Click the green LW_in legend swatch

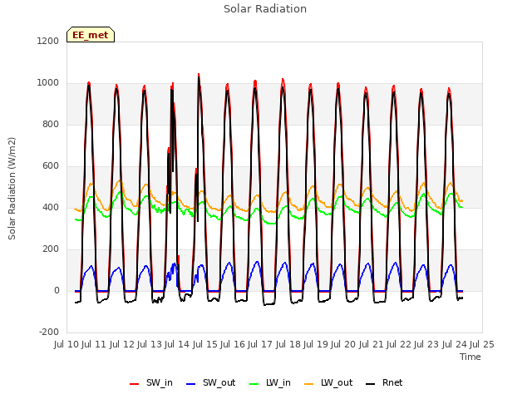(254, 384)
